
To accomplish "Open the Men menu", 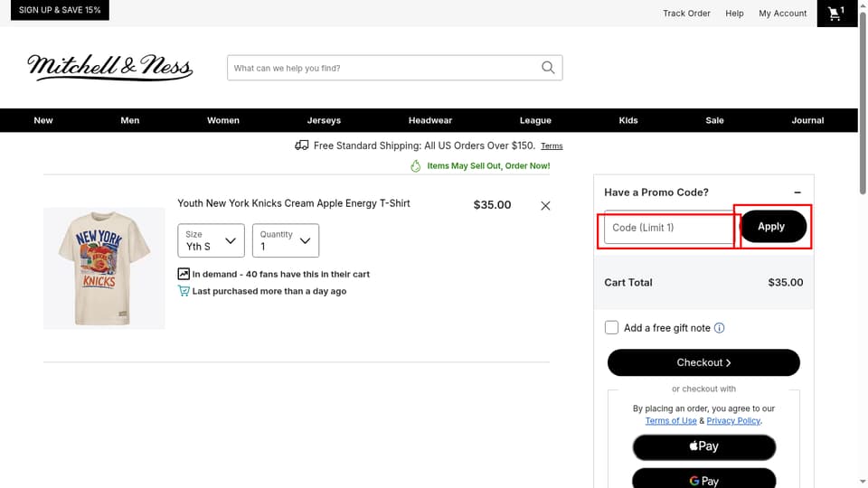I will point(130,120).
